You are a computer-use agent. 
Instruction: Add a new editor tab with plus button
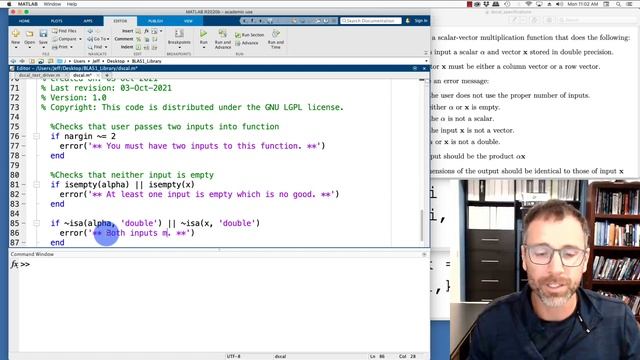pos(107,75)
